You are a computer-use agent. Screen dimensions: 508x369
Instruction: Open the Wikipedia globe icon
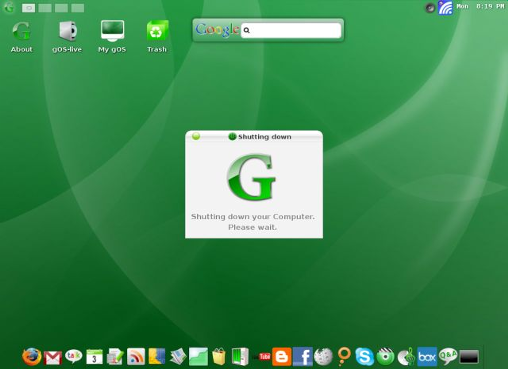323,357
